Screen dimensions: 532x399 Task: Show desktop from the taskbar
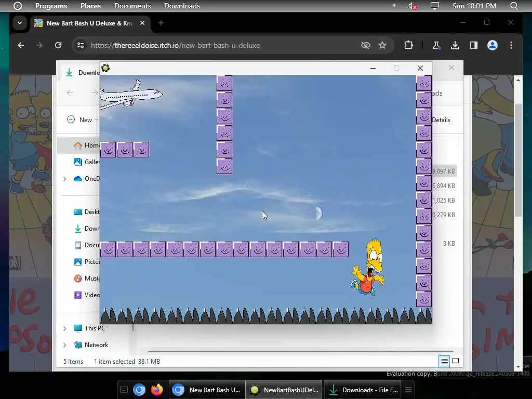pos(124,390)
